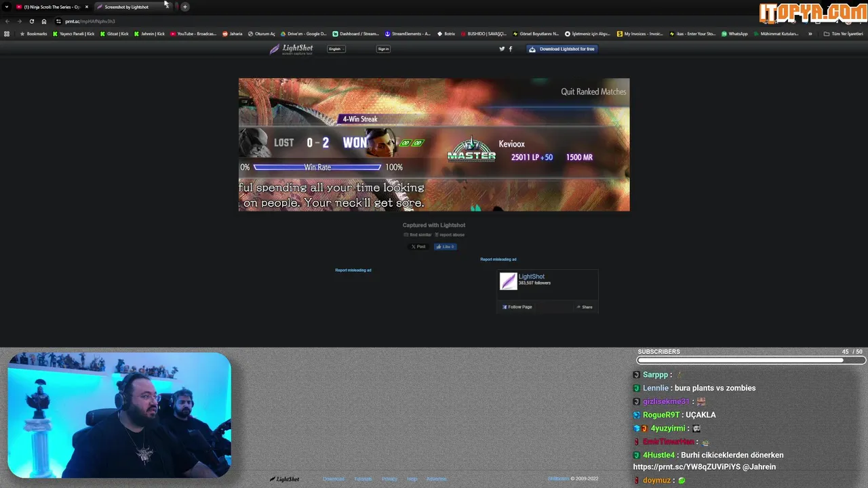Close the Ninja Scroll: The Series tab
This screenshot has width=868, height=488.
86,7
